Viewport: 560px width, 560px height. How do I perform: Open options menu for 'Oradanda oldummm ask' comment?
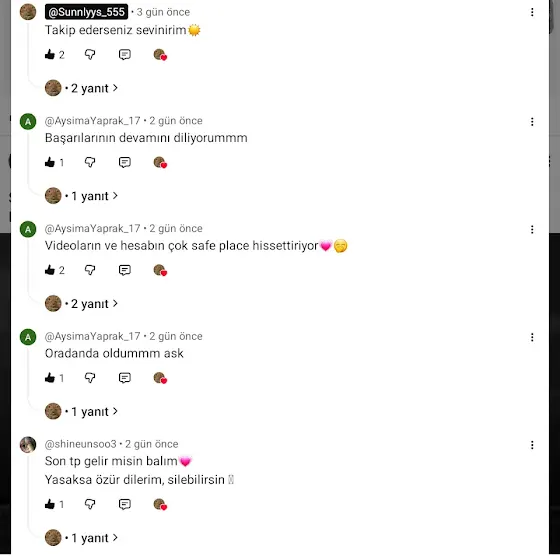(x=532, y=337)
